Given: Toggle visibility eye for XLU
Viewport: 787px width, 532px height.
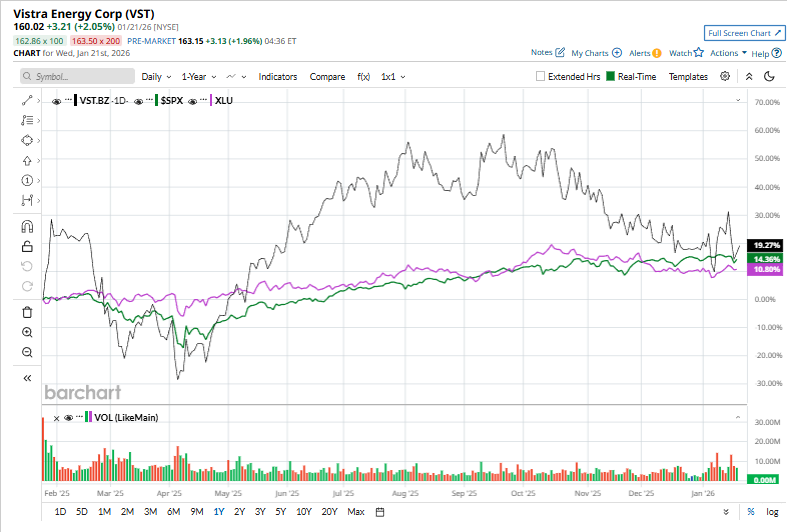Looking at the screenshot, I should coord(192,101).
